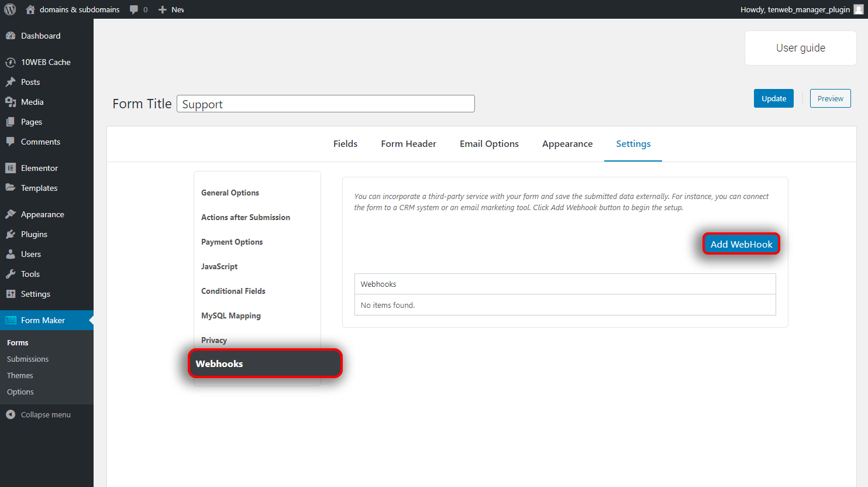Click the 10WEB Cache icon

pyautogui.click(x=11, y=62)
